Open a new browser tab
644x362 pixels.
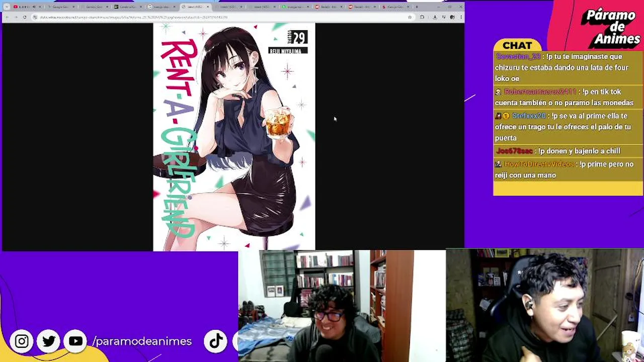point(417,7)
